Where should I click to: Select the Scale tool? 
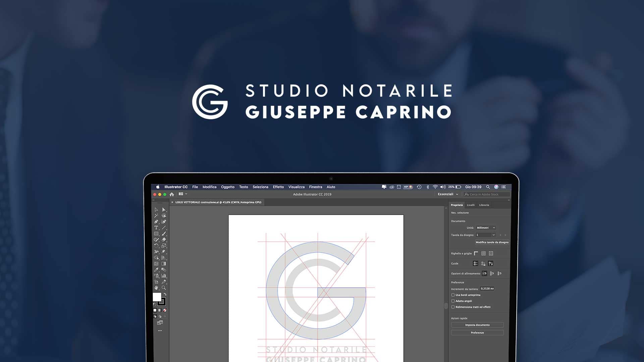tap(164, 245)
